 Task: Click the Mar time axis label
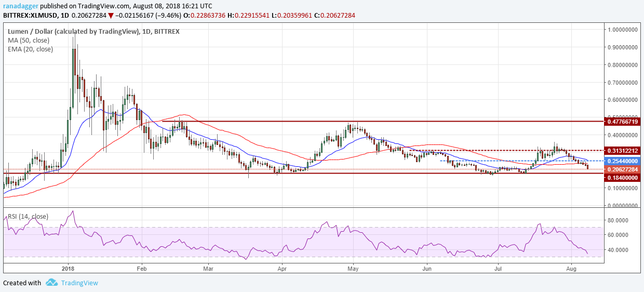point(208,269)
